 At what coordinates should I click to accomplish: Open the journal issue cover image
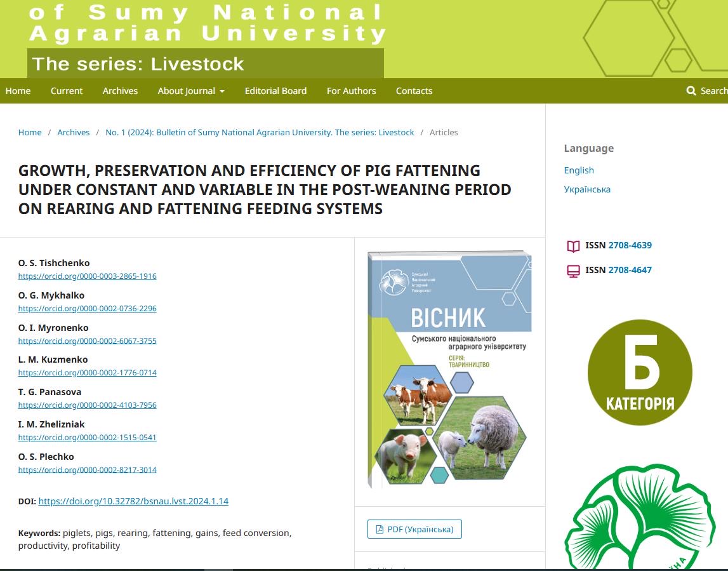tap(449, 370)
